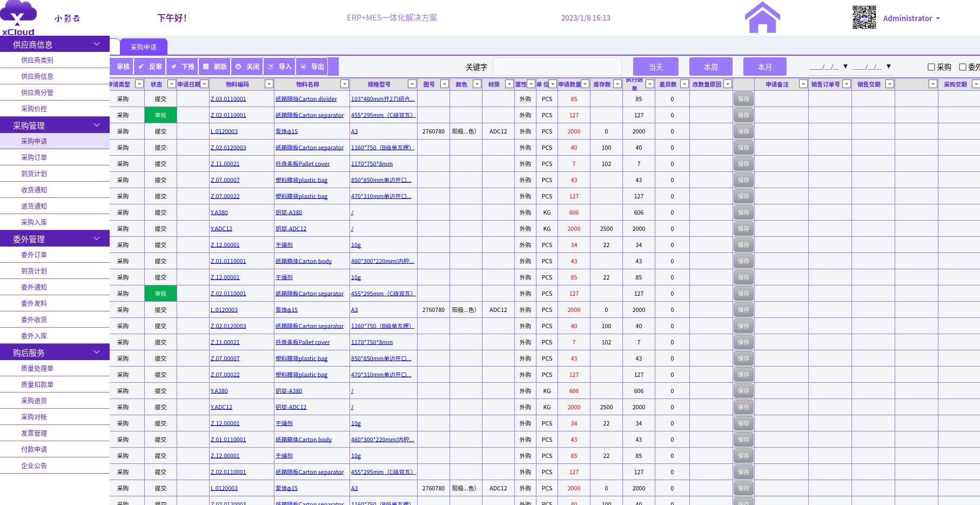The height and width of the screenshot is (505, 980).
Task: Open material link 纸箱隔挡Carton divider
Action: point(306,99)
